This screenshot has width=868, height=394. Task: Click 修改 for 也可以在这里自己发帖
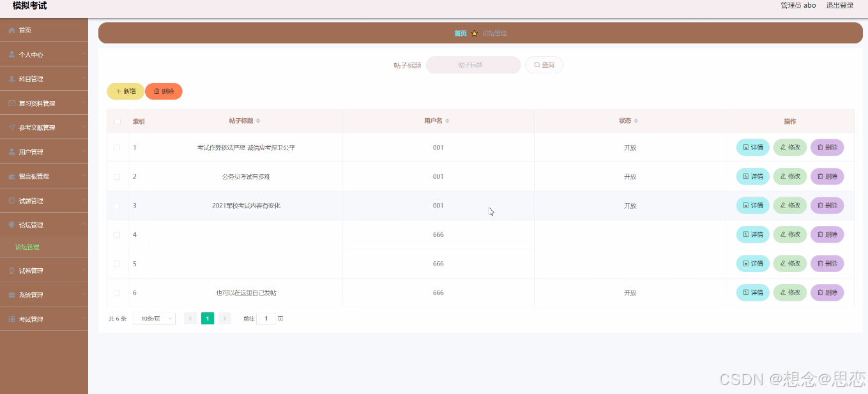[790, 292]
